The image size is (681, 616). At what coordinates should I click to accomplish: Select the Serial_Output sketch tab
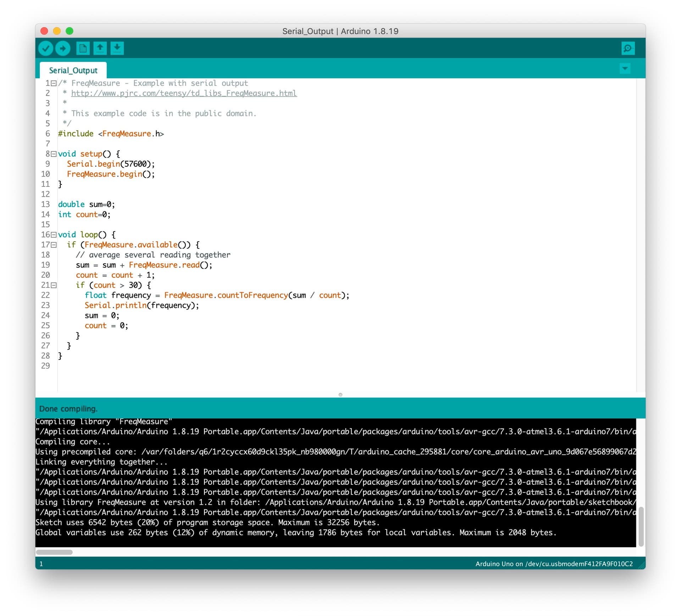(x=73, y=71)
